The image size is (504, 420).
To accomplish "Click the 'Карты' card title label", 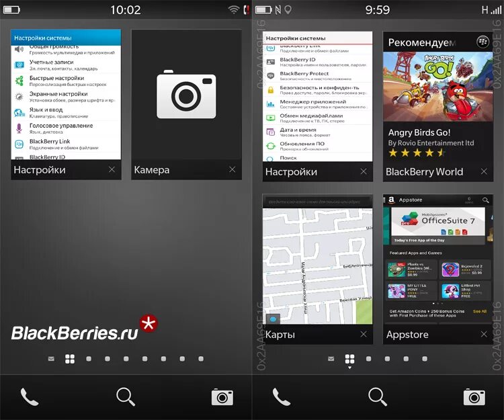I will coord(280,335).
